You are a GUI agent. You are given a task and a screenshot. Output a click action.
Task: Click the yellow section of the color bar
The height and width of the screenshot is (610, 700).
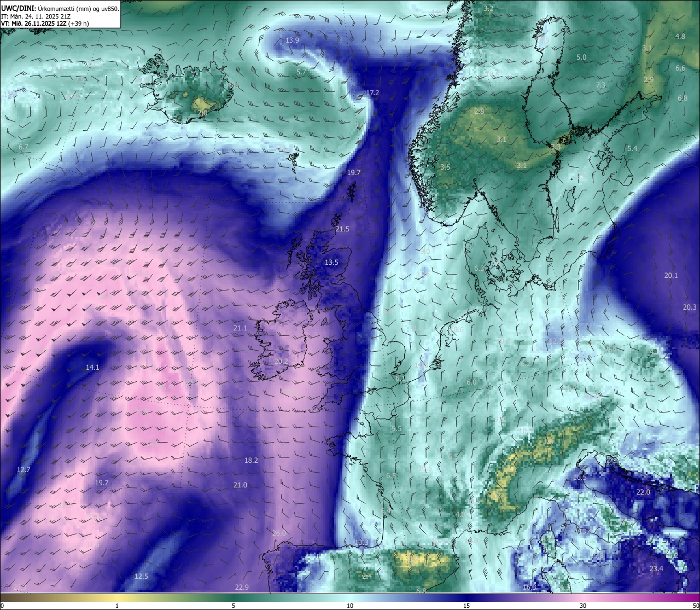(x=118, y=597)
